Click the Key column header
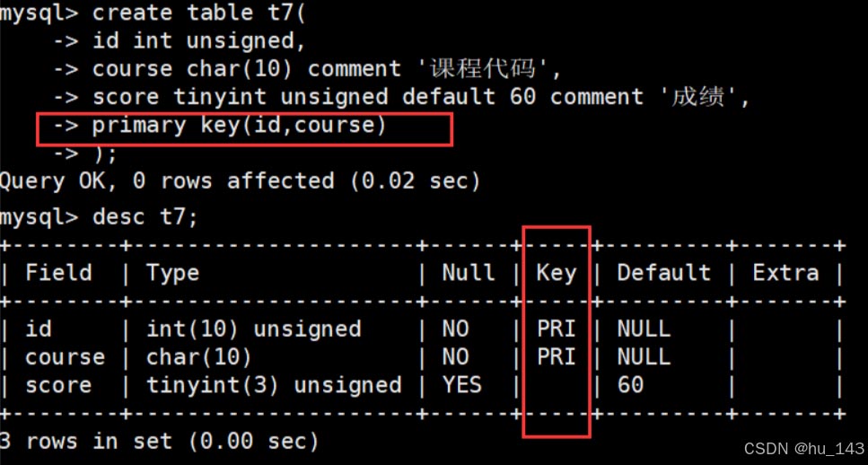Viewport: 868px width, 465px height. point(557,273)
